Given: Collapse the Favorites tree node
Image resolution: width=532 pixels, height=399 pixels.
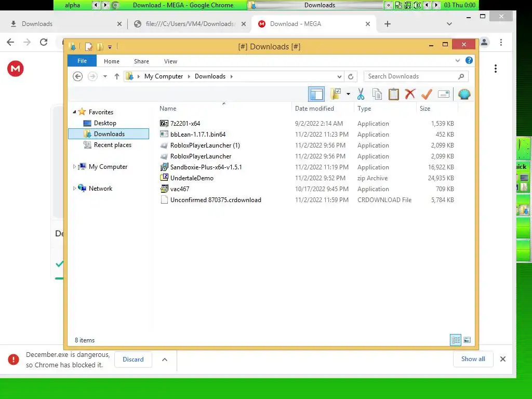Looking at the screenshot, I should click(74, 112).
